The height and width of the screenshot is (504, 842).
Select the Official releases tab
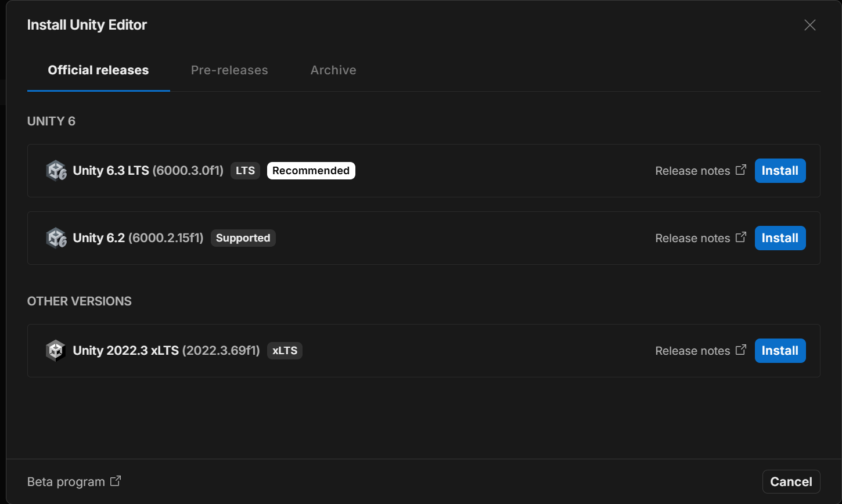tap(98, 70)
